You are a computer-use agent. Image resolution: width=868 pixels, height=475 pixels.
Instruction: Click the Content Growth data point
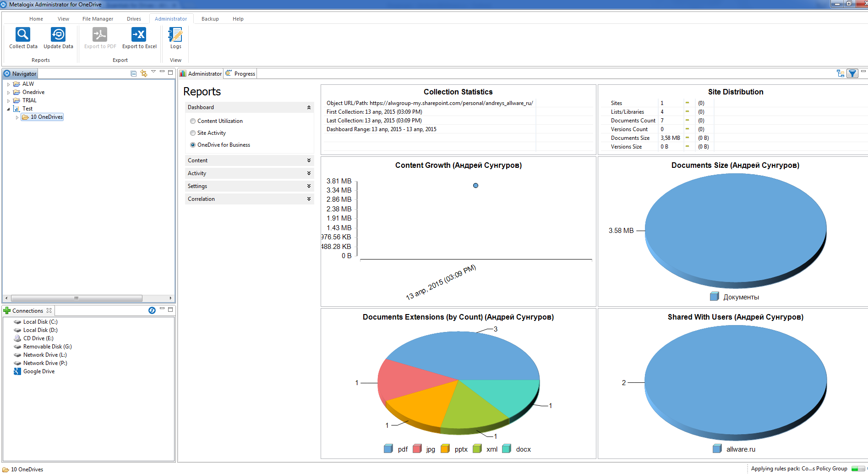[475, 186]
